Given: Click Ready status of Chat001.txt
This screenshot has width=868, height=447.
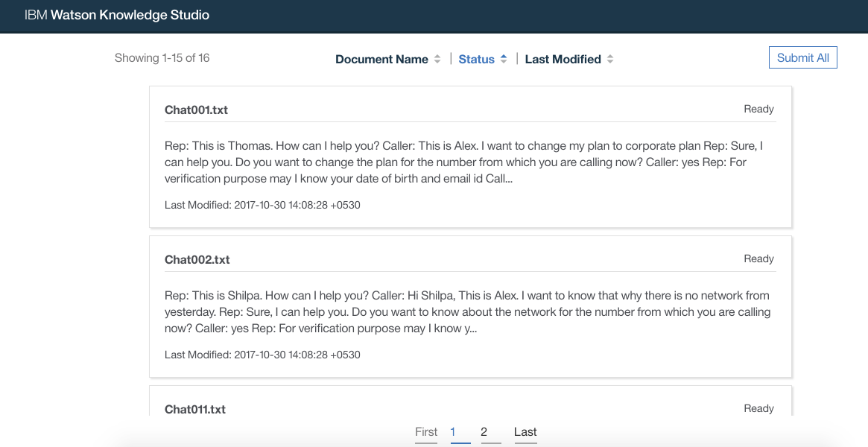Looking at the screenshot, I should 758,109.
